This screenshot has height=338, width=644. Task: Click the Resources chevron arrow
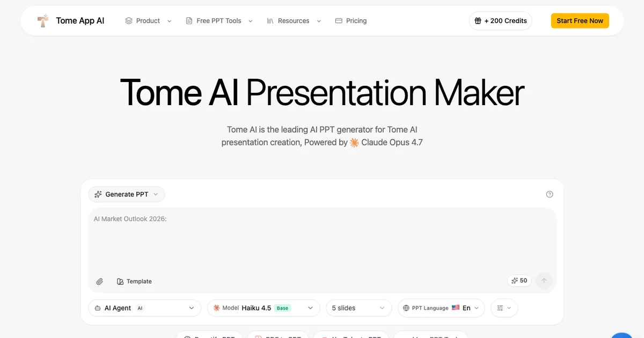(x=319, y=21)
